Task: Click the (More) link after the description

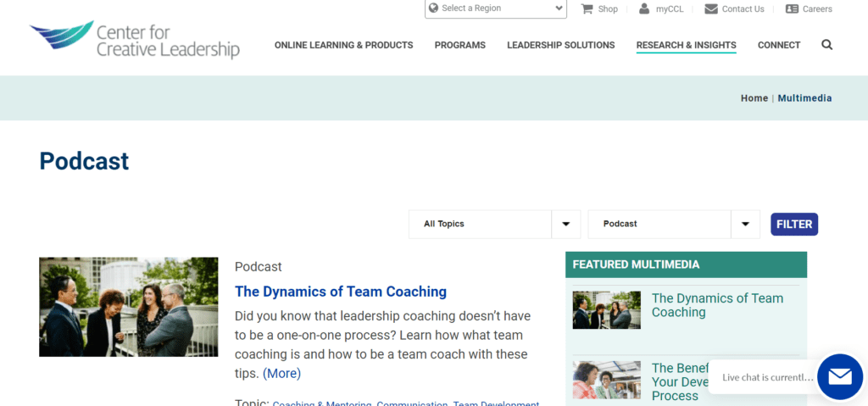Action: 281,373
